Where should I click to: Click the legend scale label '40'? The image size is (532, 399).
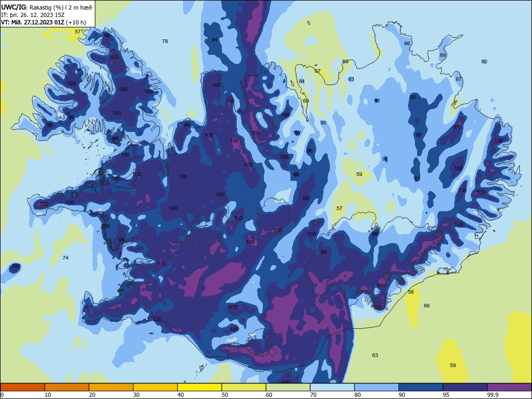180,395
